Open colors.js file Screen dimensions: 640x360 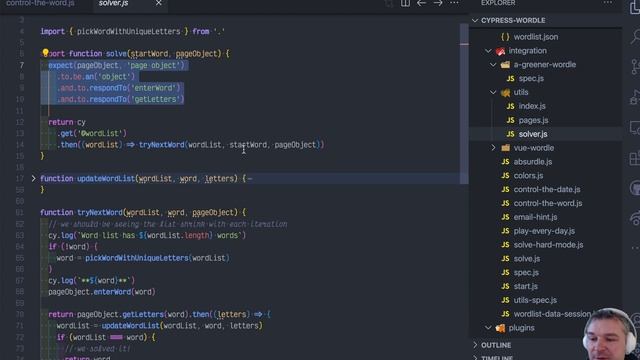pyautogui.click(x=528, y=176)
